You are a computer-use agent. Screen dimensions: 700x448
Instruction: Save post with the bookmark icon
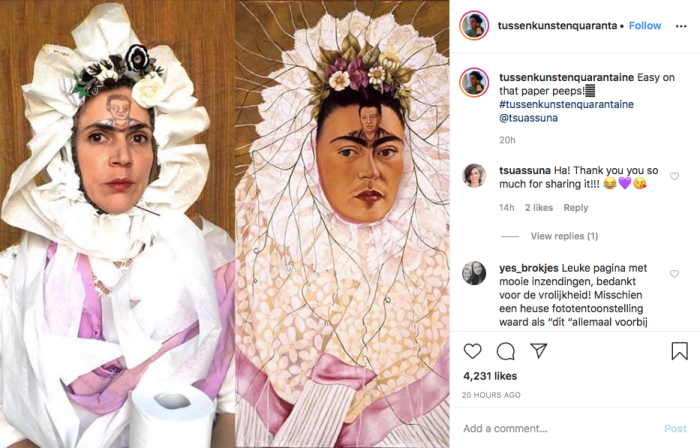coord(679,351)
